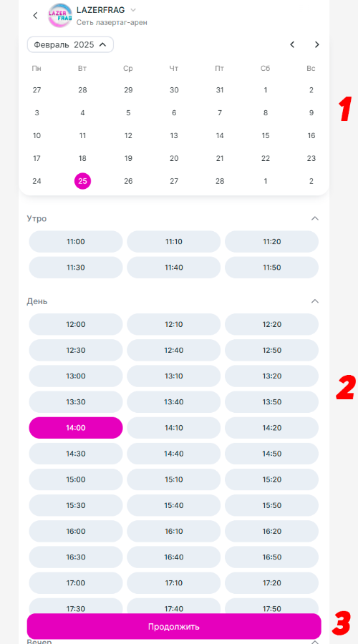
Task: Pick Saturday 15 in the calendar
Action: point(266,135)
